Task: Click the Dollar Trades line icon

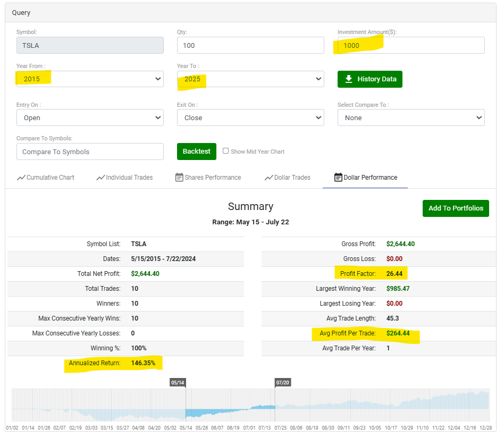Action: [x=268, y=178]
